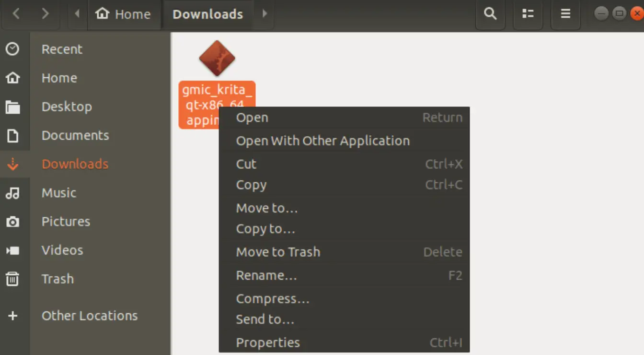This screenshot has width=644, height=355.
Task: Open Other Locations label in sidebar
Action: tap(90, 316)
